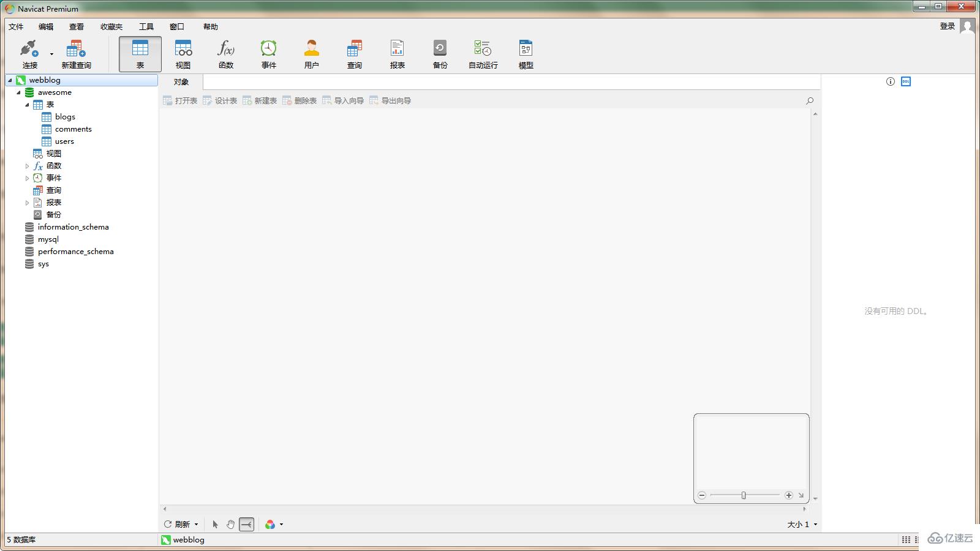Open the Favorites (收藏夹) menu
The width and height of the screenshot is (980, 551).
111,26
